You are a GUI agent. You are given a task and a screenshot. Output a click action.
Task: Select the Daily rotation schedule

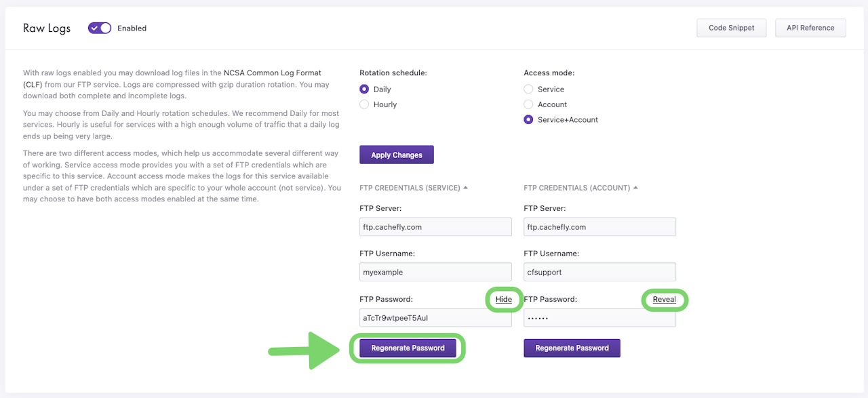[364, 89]
